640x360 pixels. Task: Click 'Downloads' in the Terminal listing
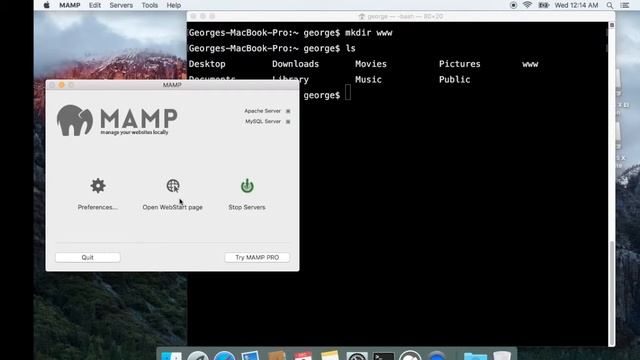coord(296,64)
